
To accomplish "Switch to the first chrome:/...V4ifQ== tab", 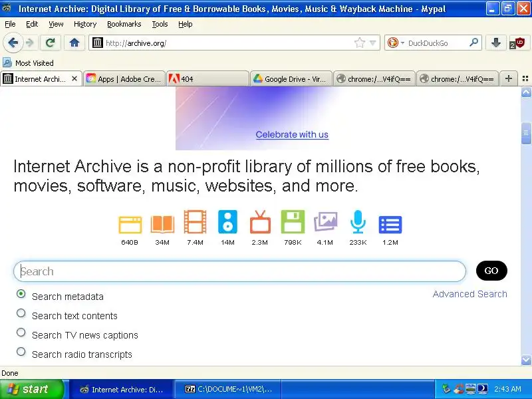I will coord(374,78).
